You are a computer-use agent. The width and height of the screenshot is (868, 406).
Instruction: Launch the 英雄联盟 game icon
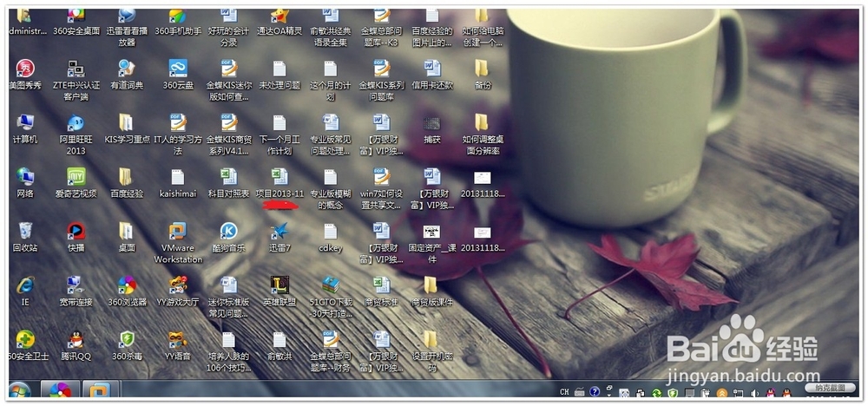pyautogui.click(x=279, y=291)
